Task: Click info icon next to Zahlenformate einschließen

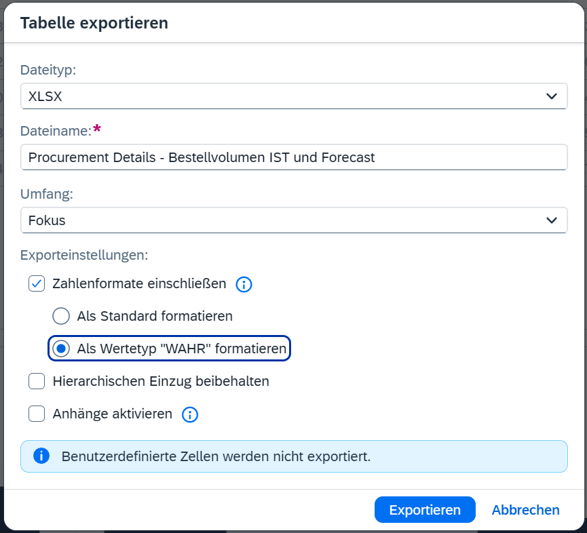Action: coord(244,284)
